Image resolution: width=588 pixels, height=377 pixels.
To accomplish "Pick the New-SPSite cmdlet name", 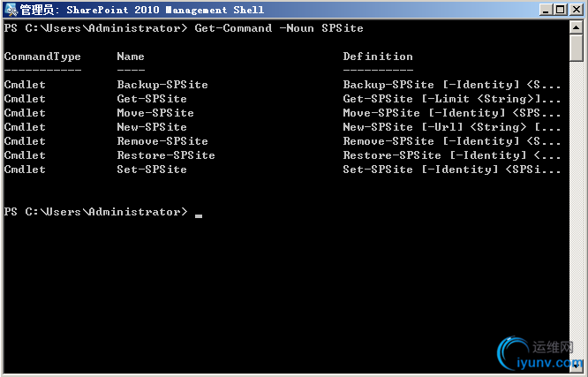I will (x=152, y=127).
